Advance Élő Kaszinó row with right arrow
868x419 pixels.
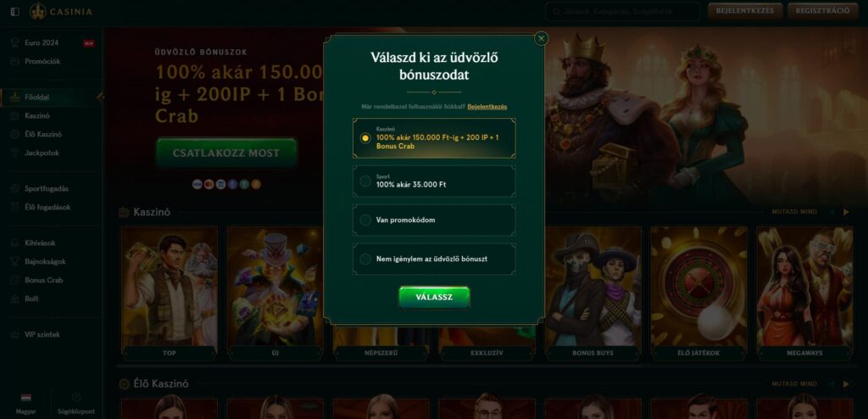[x=846, y=383]
